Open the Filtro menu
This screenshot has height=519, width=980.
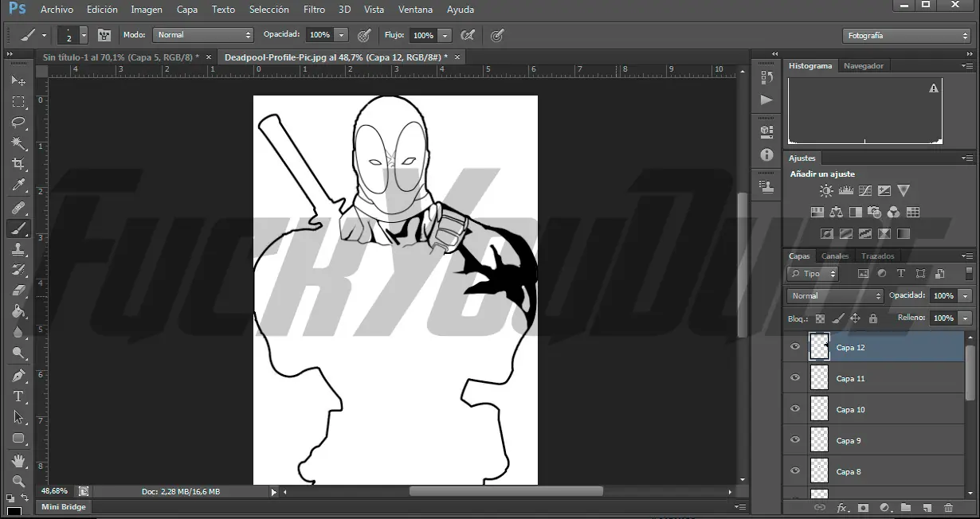(x=314, y=10)
